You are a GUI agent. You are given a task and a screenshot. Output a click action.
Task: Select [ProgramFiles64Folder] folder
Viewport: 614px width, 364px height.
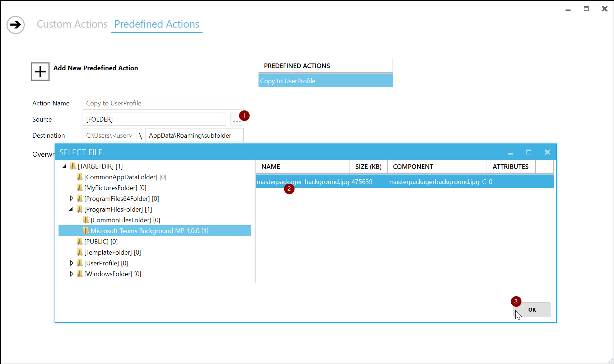coord(121,199)
